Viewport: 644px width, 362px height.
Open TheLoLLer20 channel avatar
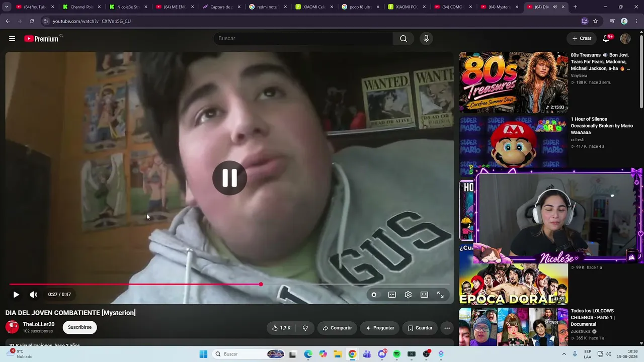click(x=12, y=327)
